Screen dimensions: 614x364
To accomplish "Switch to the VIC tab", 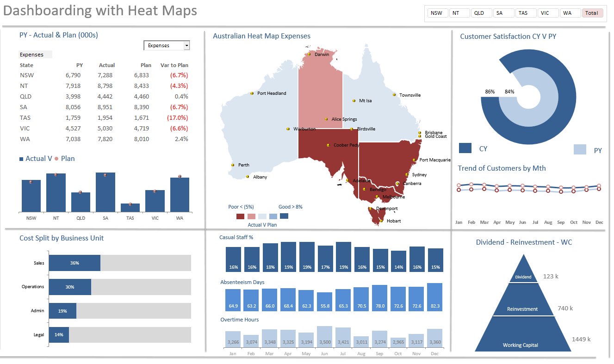I will point(548,13).
